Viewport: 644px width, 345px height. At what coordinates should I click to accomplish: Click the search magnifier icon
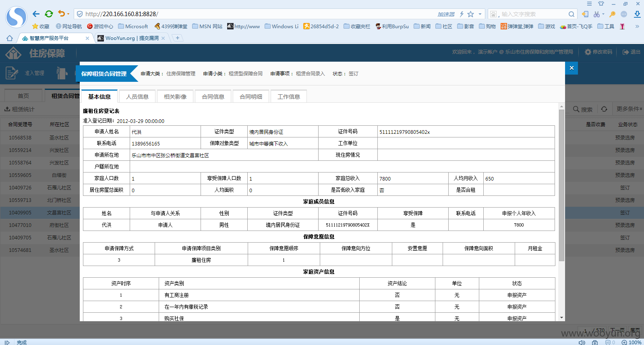pyautogui.click(x=572, y=14)
